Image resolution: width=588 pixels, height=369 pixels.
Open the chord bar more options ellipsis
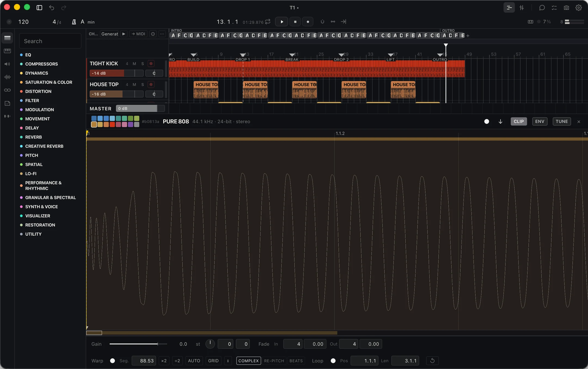click(x=162, y=34)
